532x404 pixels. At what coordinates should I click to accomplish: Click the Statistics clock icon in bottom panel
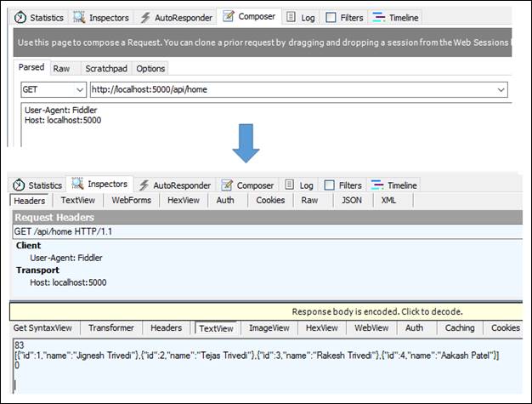pyautogui.click(x=19, y=185)
